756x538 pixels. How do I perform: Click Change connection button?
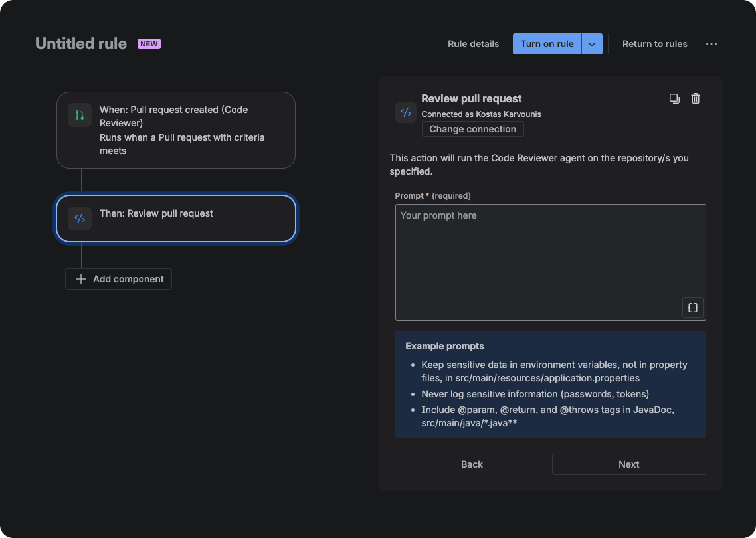472,129
